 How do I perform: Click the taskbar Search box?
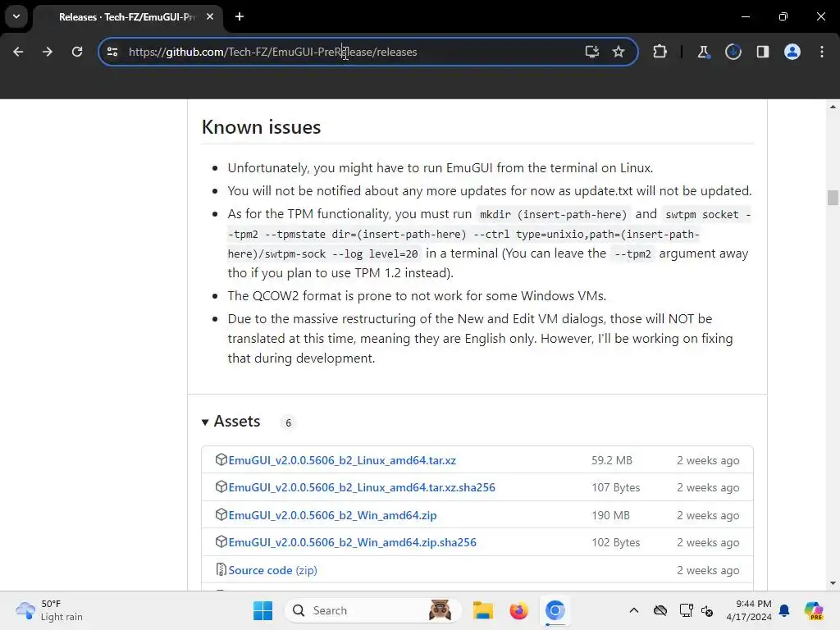(372, 610)
